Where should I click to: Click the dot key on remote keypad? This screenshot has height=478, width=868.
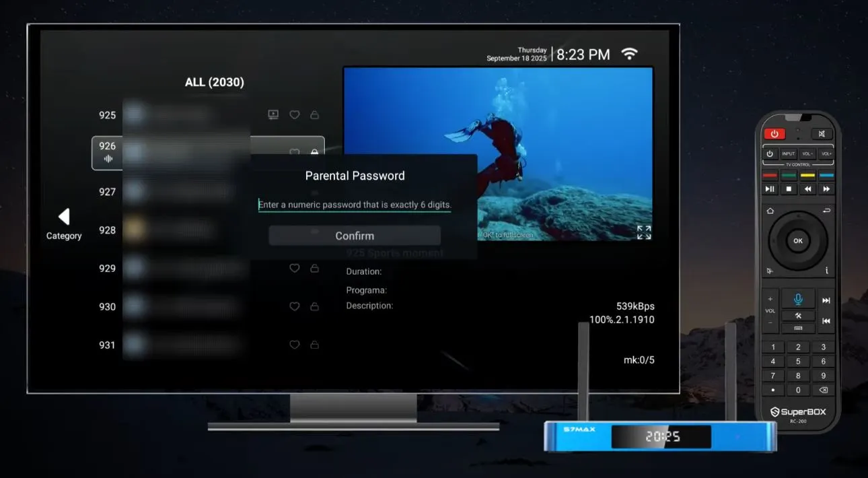tap(773, 390)
